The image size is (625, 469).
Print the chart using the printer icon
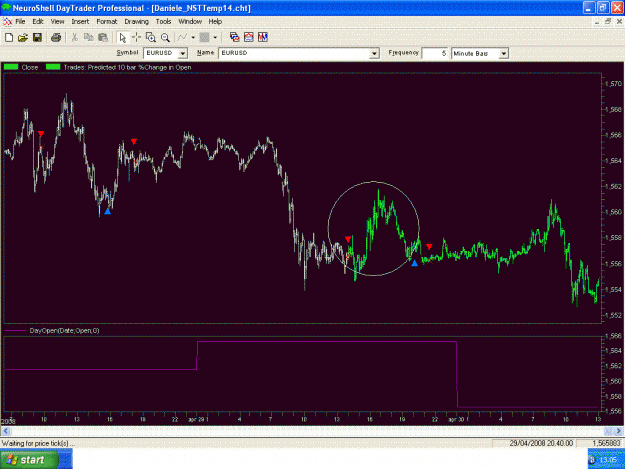point(56,37)
